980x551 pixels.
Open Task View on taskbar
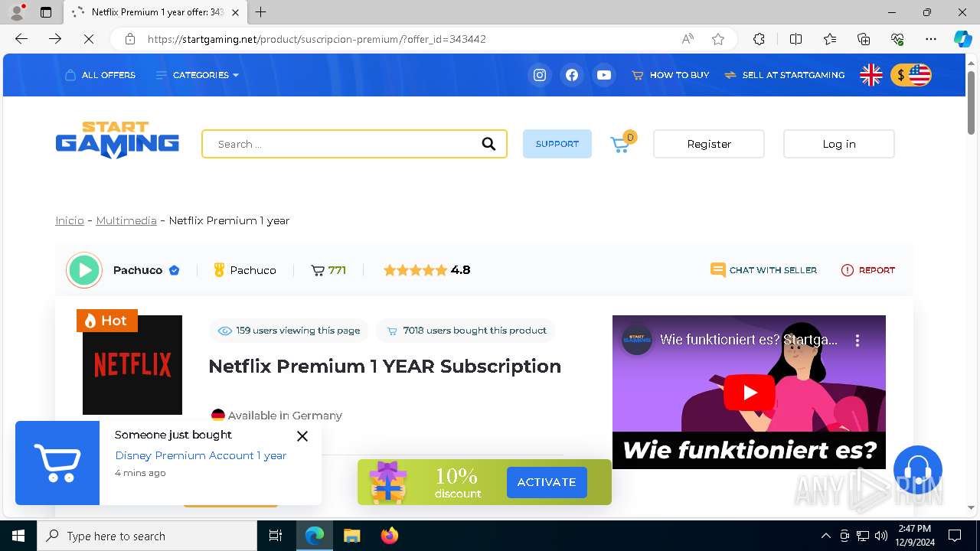point(276,536)
